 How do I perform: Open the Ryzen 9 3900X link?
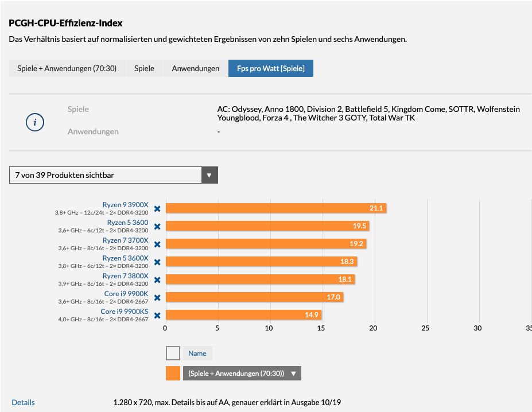pos(125,205)
